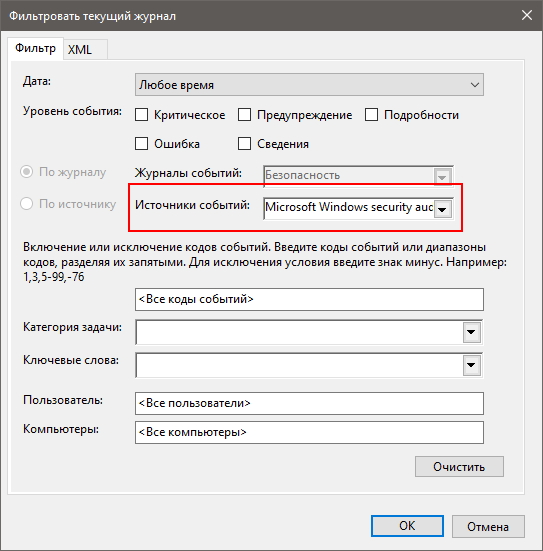
Task: Check the Предупреждение checkbox
Action: 244,115
